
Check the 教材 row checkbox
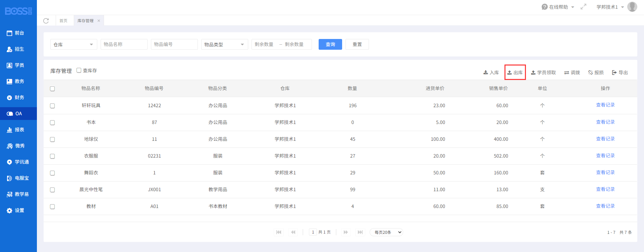[52, 207]
